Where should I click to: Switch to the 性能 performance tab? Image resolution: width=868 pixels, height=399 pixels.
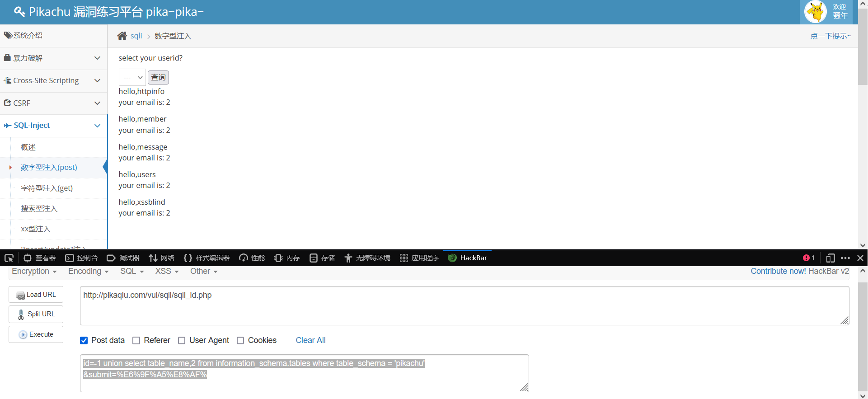click(252, 258)
